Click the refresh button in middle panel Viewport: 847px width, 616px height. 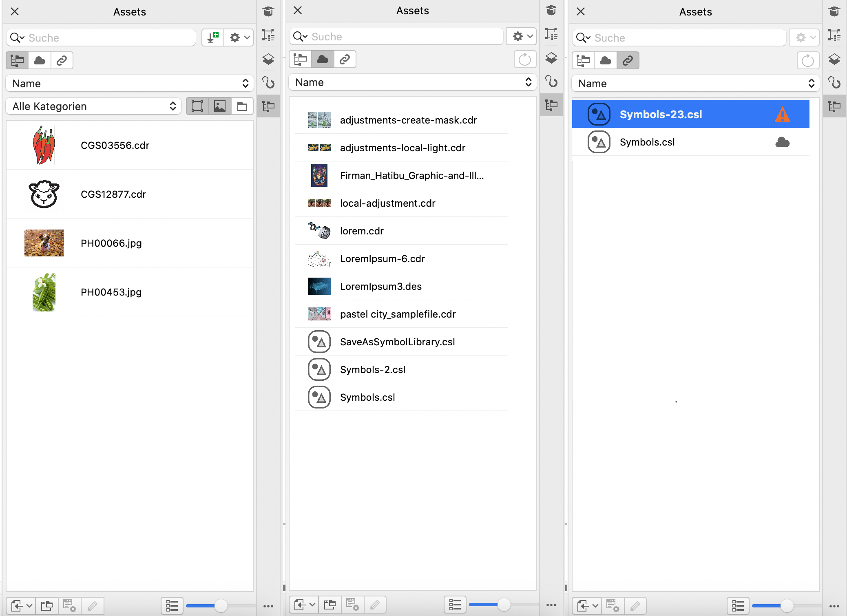[524, 60]
